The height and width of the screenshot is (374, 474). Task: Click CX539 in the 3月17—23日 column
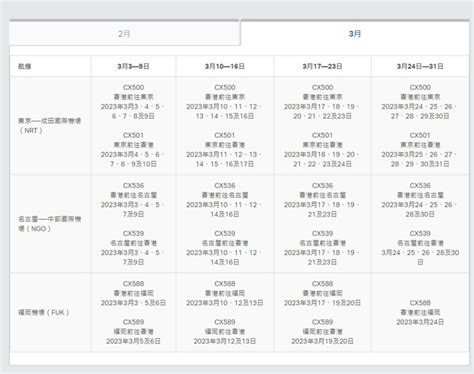click(x=322, y=233)
